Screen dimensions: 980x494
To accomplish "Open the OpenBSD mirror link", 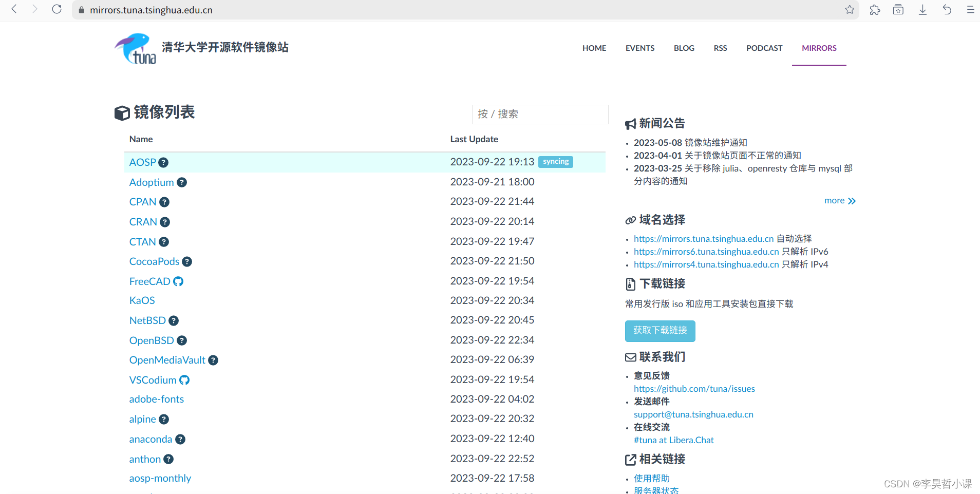I will pos(152,340).
